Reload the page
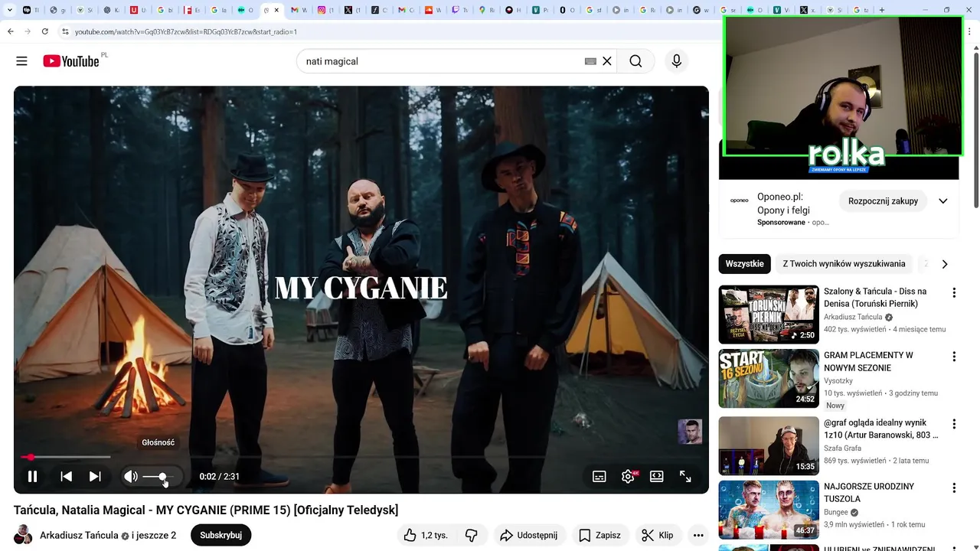The height and width of the screenshot is (551, 980). 45,31
